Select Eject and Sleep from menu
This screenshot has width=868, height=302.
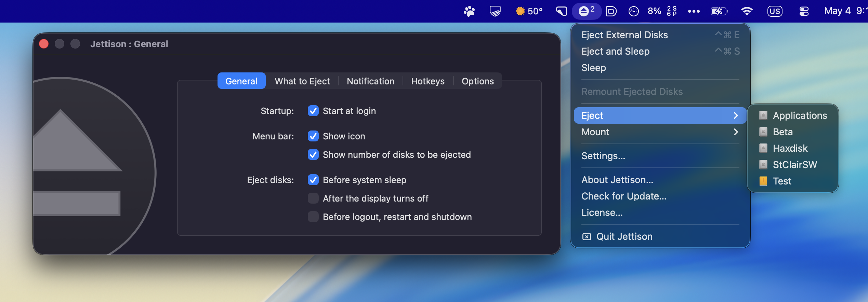660,51
